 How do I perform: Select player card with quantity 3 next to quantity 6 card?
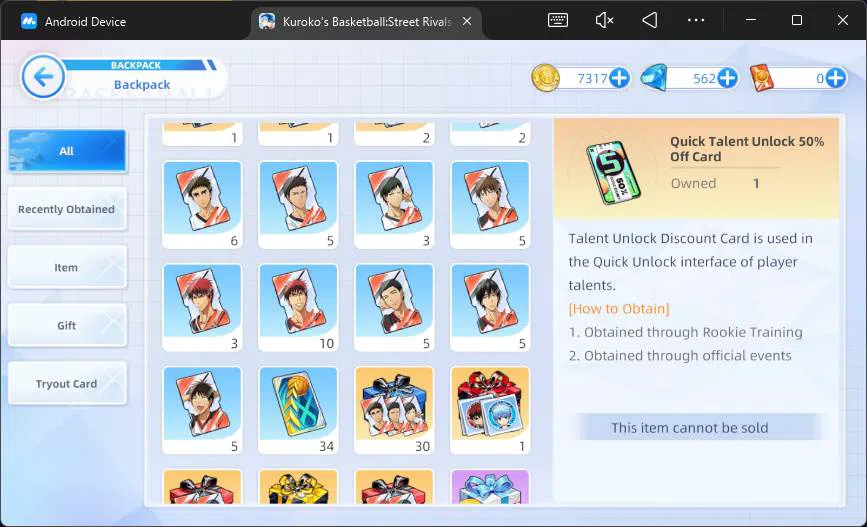pos(394,205)
